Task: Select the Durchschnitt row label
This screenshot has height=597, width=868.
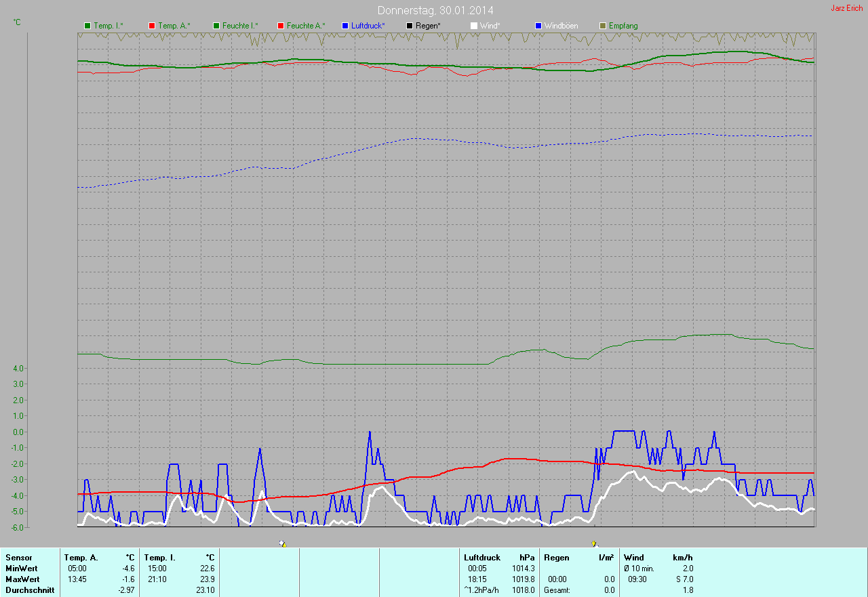Action: (30, 590)
